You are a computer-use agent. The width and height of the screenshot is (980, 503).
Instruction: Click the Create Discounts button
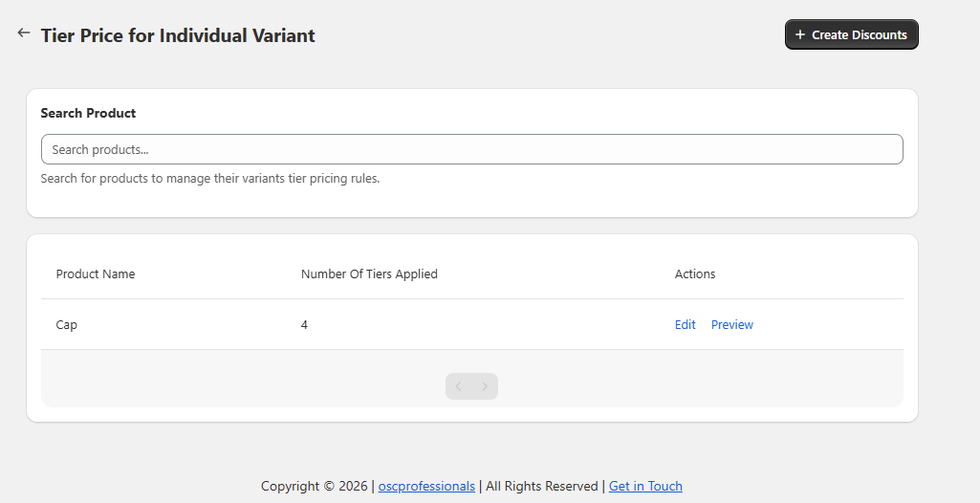(x=851, y=34)
